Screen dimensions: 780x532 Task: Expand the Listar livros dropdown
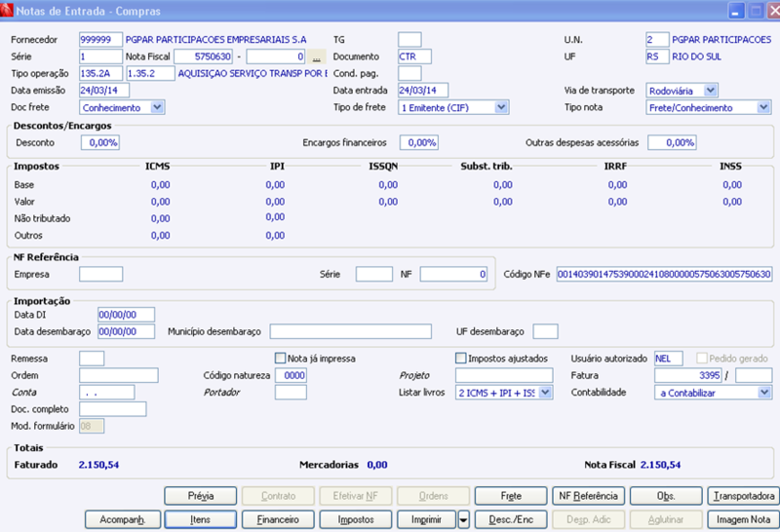tap(545, 393)
